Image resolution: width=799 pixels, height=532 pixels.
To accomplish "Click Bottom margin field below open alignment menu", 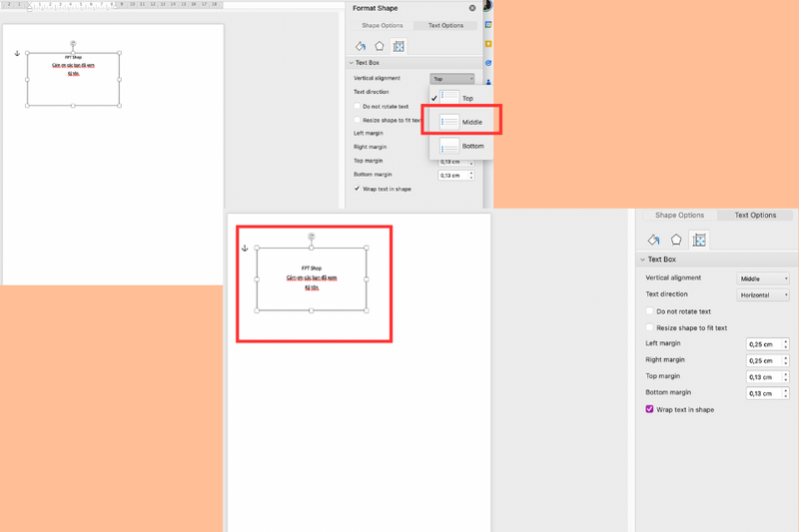I will 452,175.
